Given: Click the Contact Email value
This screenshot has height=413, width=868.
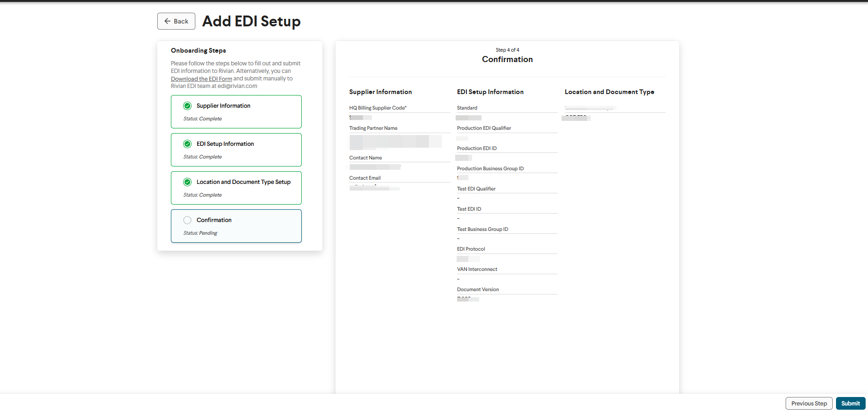Looking at the screenshot, I should click(375, 188).
